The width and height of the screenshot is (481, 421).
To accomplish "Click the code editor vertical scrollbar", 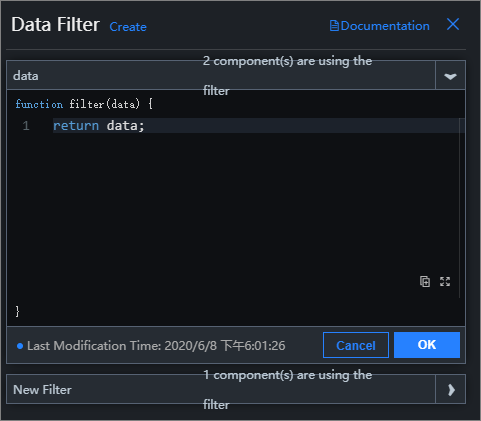I will click(x=460, y=208).
